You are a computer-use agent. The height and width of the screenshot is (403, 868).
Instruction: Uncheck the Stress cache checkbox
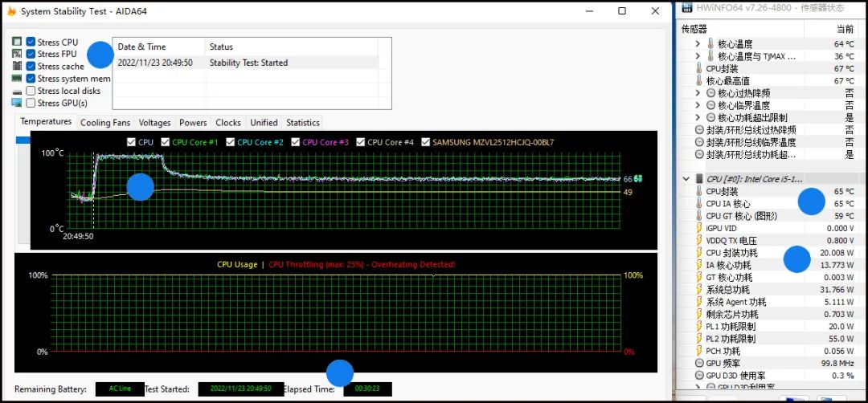tap(31, 66)
